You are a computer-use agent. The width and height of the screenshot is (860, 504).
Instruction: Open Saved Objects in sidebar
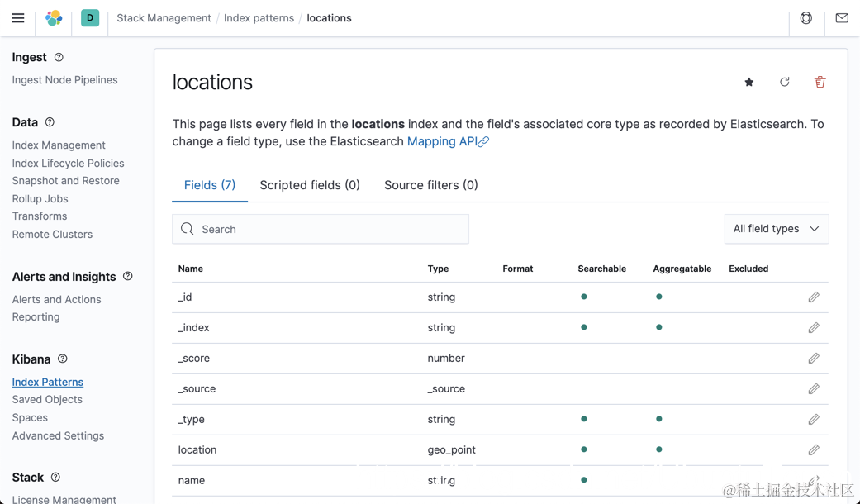pos(47,400)
